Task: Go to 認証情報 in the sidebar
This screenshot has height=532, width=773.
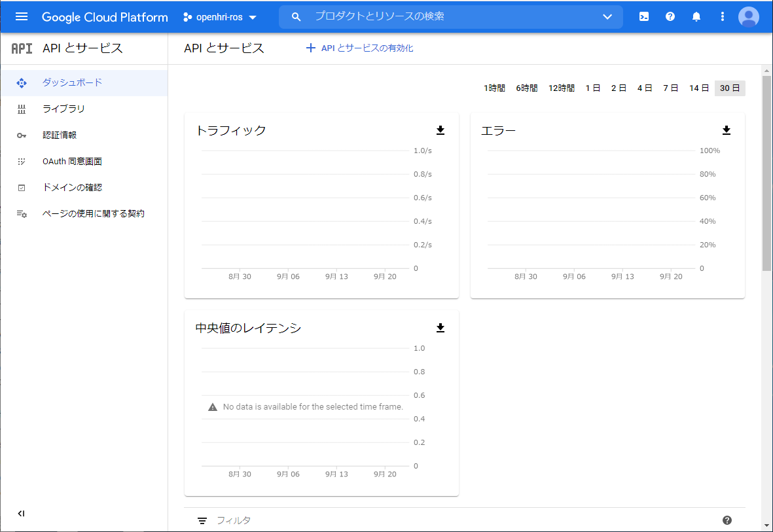Action: [84, 135]
